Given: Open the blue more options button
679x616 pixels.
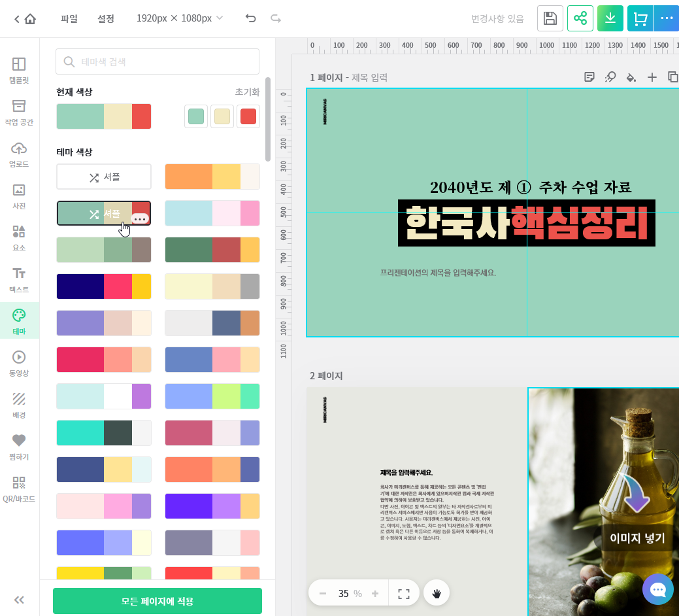Looking at the screenshot, I should coord(667,18).
